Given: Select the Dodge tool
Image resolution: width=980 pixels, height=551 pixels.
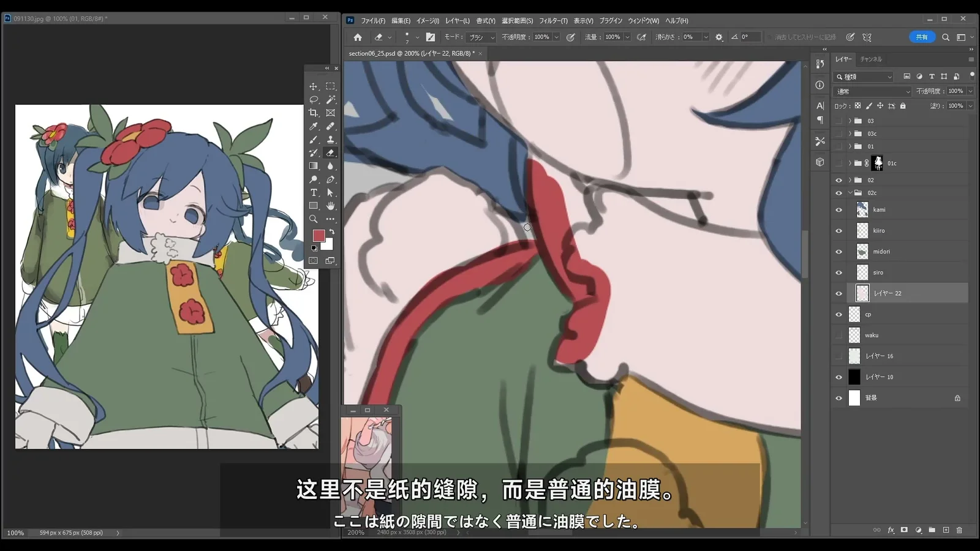Looking at the screenshot, I should click(314, 179).
